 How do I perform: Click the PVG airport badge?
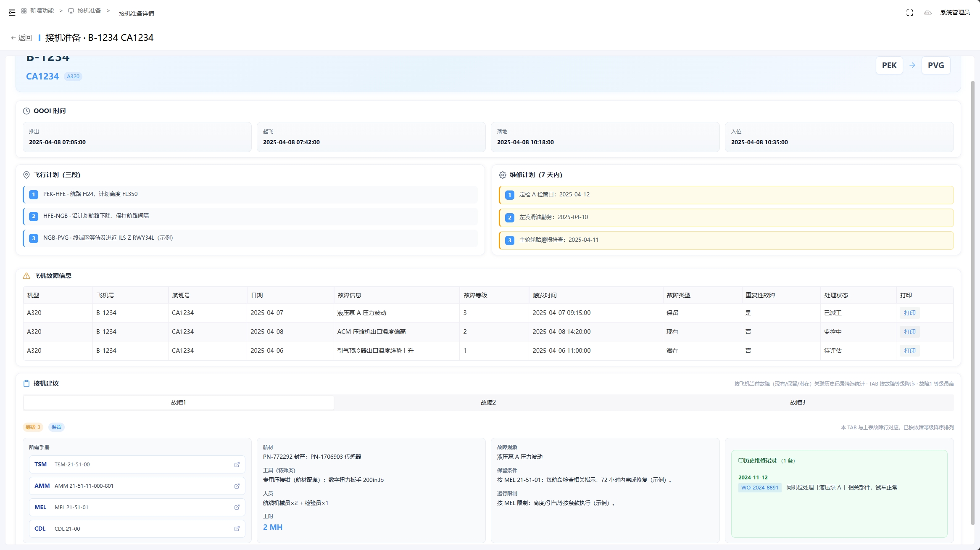936,65
